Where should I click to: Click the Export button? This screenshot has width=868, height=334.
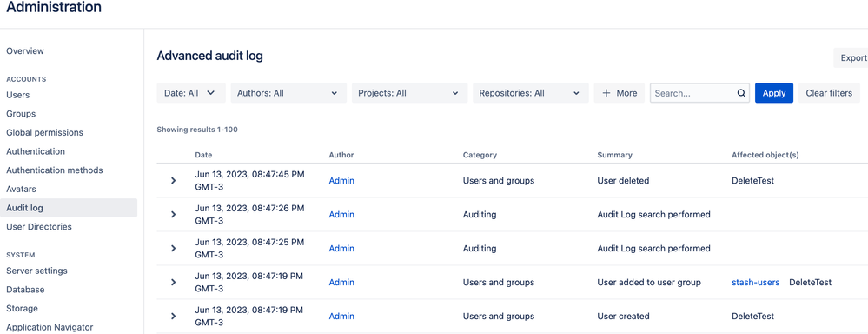point(851,57)
